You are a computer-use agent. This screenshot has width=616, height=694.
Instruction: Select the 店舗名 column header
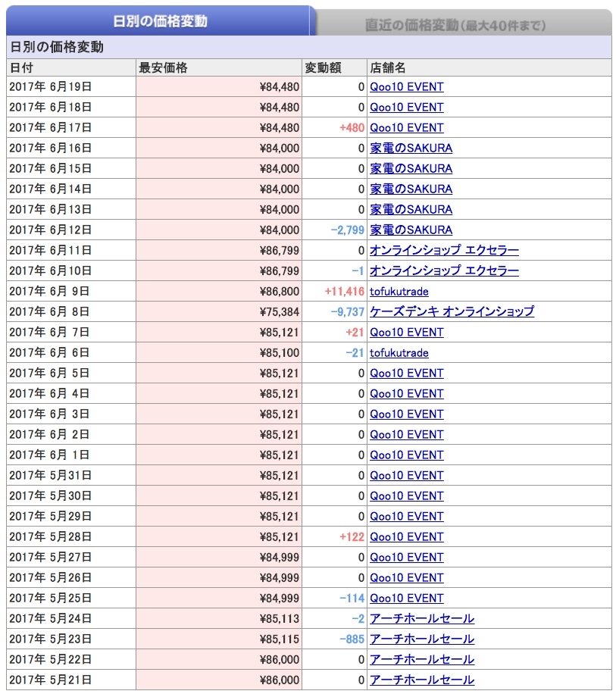point(489,67)
